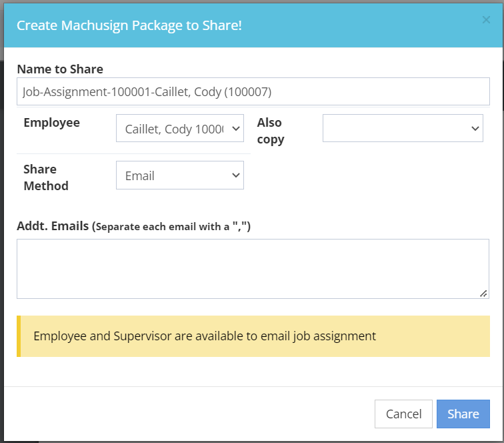Viewport: 504px width, 443px height.
Task: Click the Employee label
Action: [x=52, y=123]
